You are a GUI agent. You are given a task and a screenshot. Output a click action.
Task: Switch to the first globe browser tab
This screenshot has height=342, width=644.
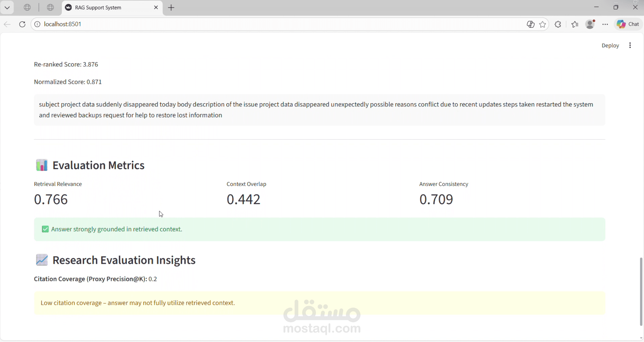[x=27, y=7]
